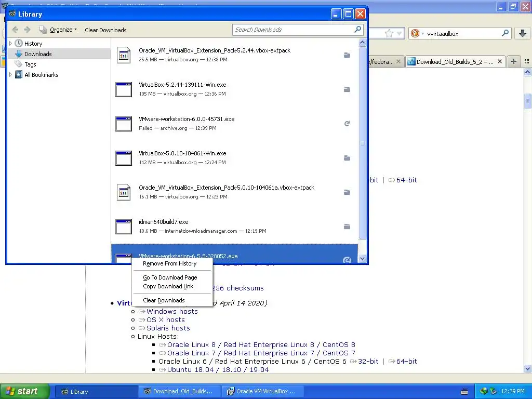
Task: Select Tags in the sidebar
Action: 30,64
